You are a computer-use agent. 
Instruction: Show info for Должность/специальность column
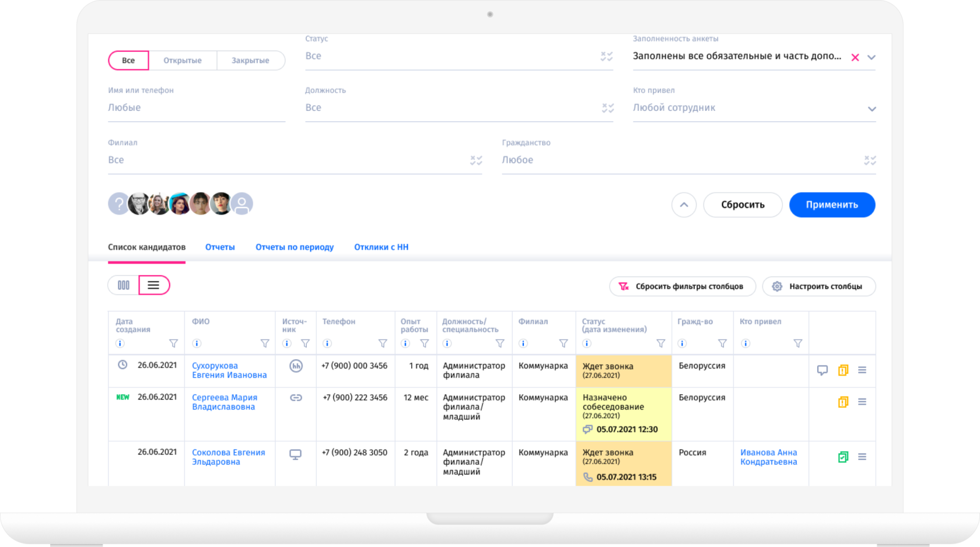click(447, 343)
